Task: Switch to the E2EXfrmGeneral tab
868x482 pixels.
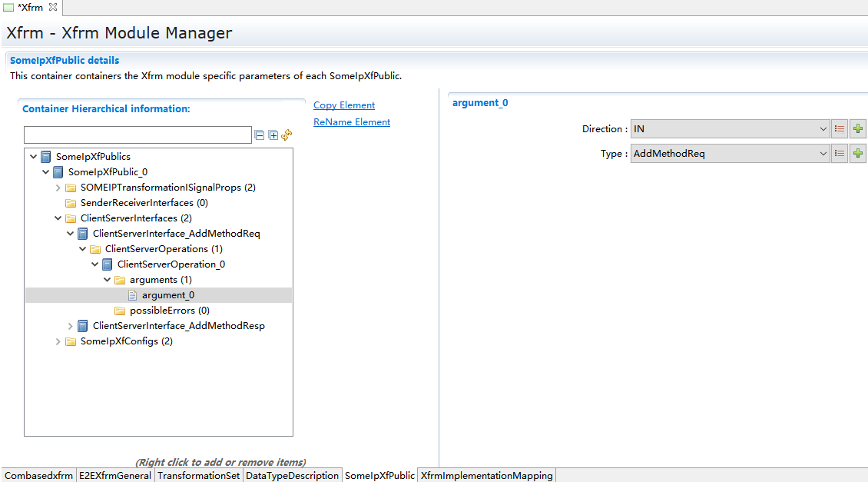Action: click(115, 476)
